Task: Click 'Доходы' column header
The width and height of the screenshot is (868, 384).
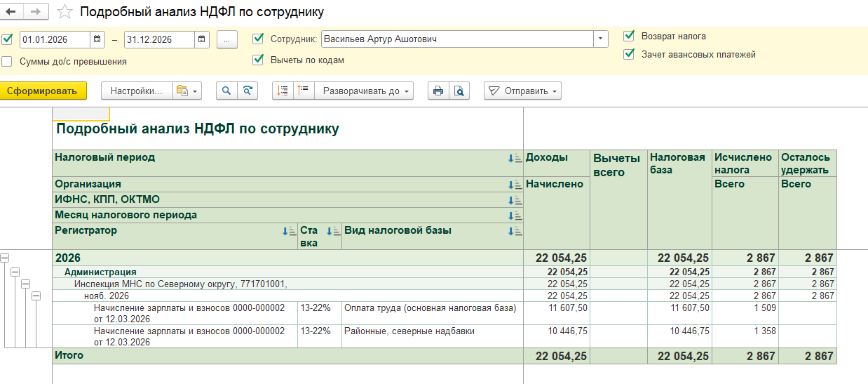Action: [x=557, y=163]
